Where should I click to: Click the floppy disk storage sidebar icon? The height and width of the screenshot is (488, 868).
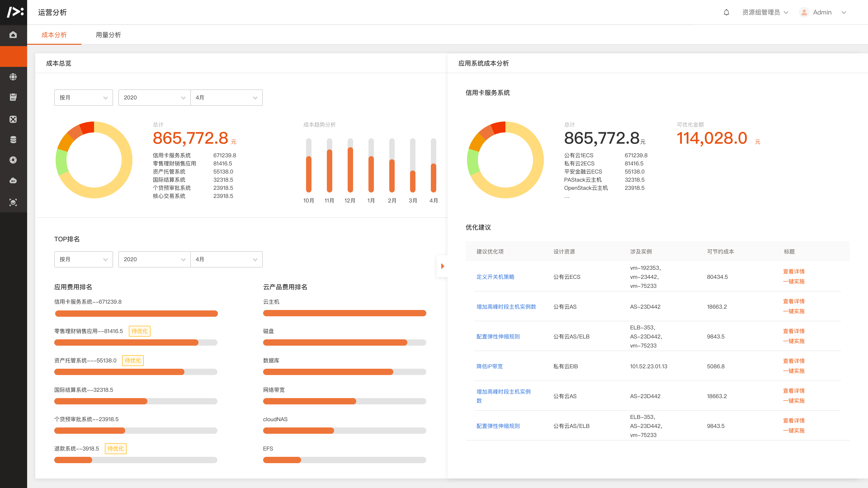(13, 97)
